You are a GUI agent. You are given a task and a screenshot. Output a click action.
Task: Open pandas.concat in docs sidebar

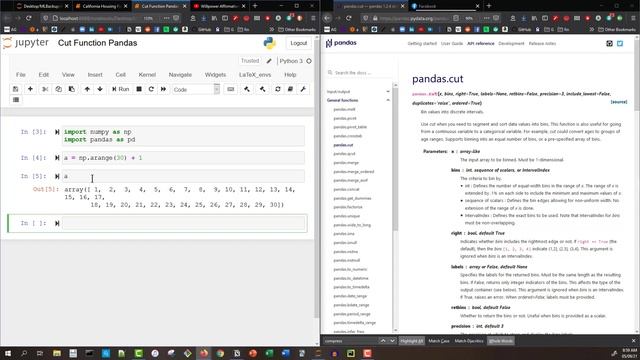tap(346, 189)
